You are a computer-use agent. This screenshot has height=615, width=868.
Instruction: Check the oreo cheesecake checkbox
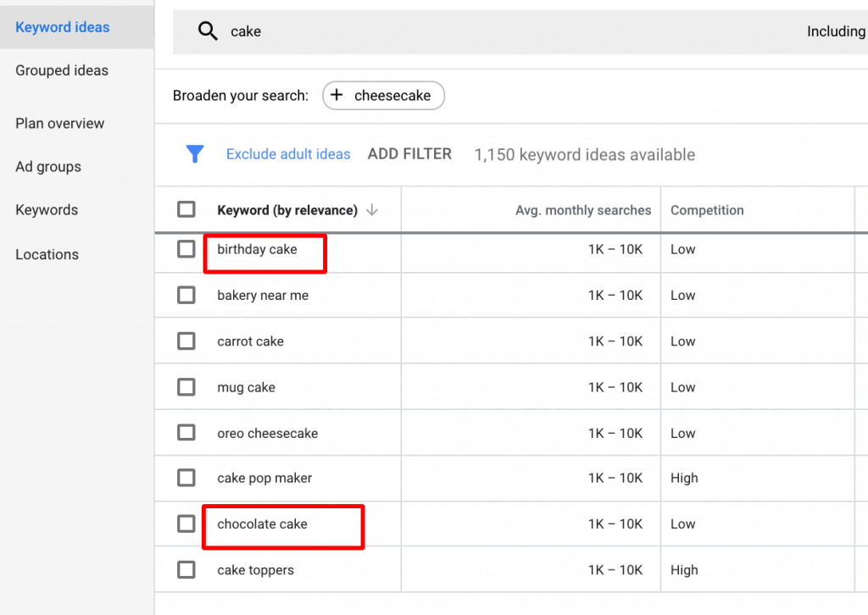pos(186,432)
